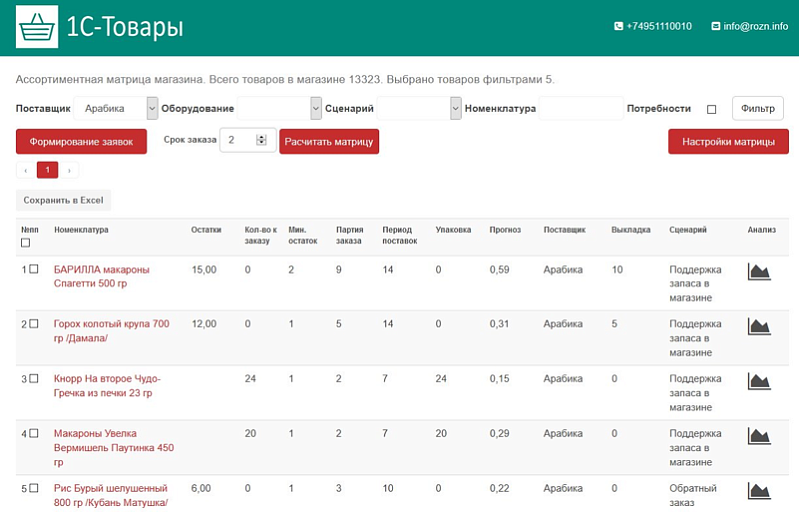Click the email envelope icon in header
The image size is (799, 529).
coord(715,26)
